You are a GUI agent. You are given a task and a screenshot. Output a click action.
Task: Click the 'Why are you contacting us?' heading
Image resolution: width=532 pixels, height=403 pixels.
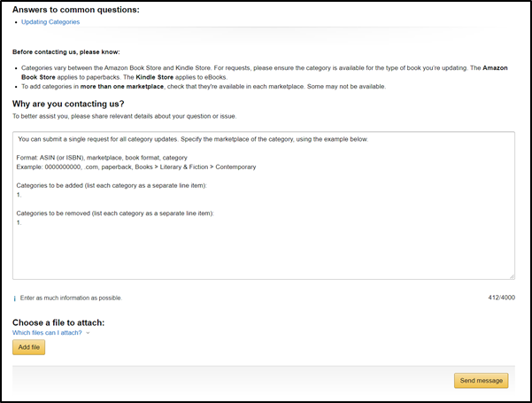(68, 104)
